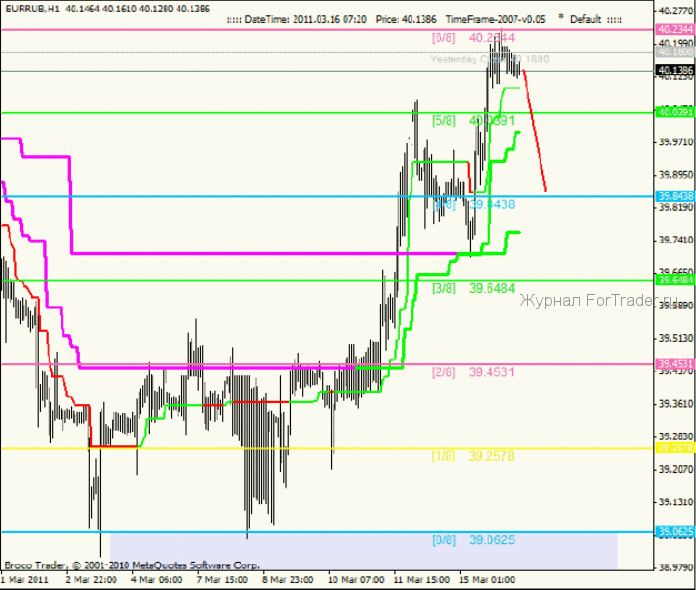Click the blue 39.0625 price scale tag

pyautogui.click(x=675, y=531)
